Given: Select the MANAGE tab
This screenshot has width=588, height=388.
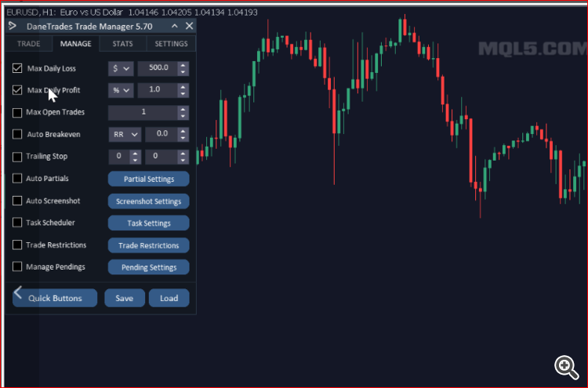Looking at the screenshot, I should [x=76, y=44].
